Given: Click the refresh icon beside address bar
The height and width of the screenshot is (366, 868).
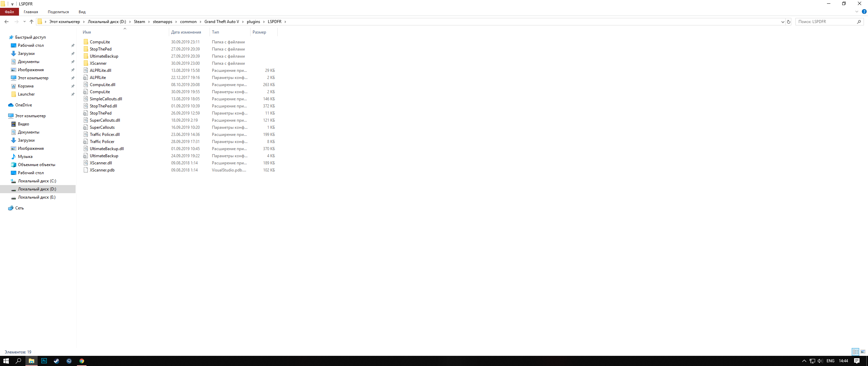Looking at the screenshot, I should [x=789, y=22].
